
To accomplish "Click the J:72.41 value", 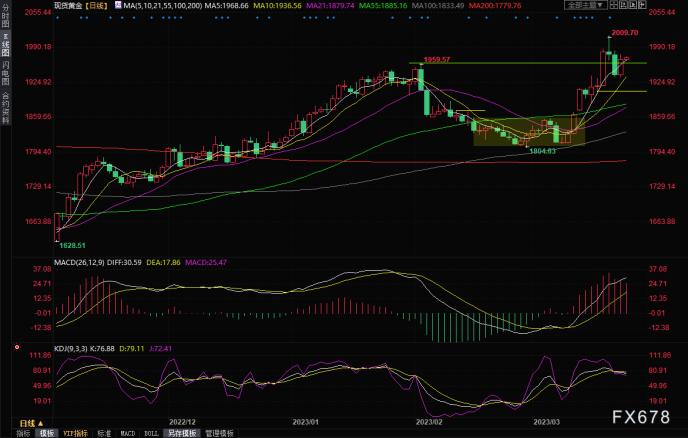I will 161,348.
